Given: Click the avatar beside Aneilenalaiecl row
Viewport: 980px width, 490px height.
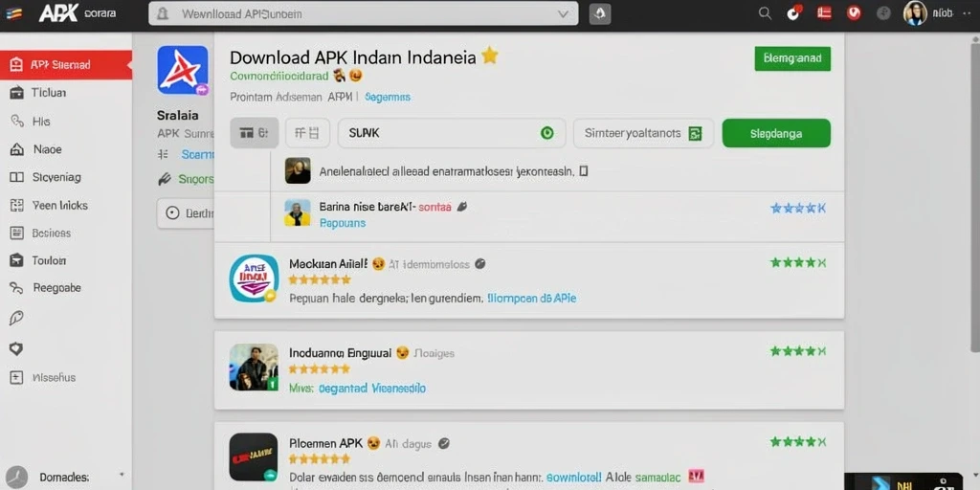Looking at the screenshot, I should coord(298,170).
